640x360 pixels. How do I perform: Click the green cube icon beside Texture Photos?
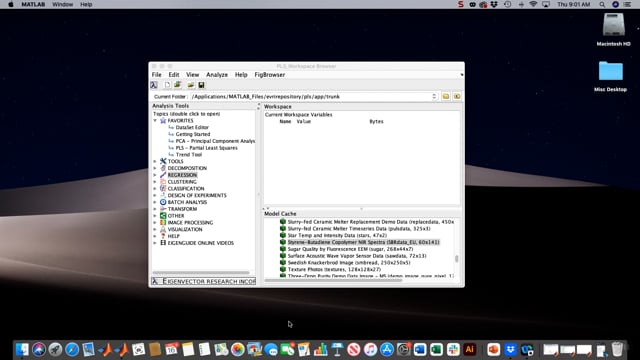click(282, 269)
